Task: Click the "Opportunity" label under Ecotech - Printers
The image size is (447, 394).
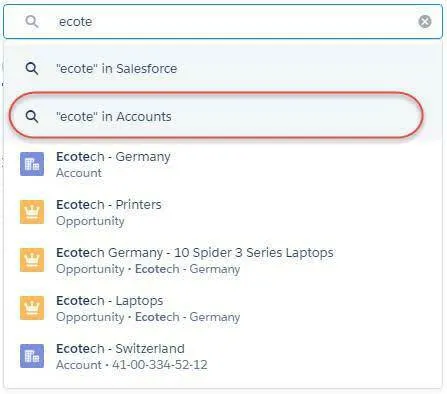Action: coord(90,221)
